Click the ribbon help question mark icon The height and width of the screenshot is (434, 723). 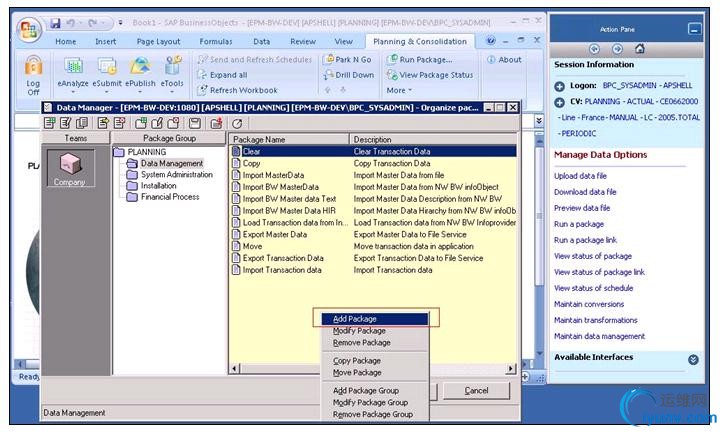click(x=491, y=41)
